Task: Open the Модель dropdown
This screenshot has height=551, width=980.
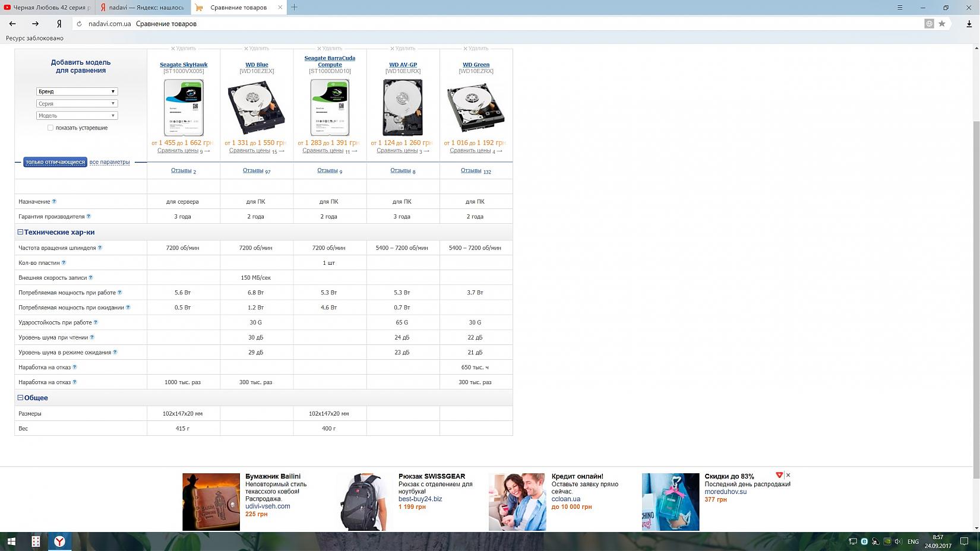Action: click(x=77, y=115)
